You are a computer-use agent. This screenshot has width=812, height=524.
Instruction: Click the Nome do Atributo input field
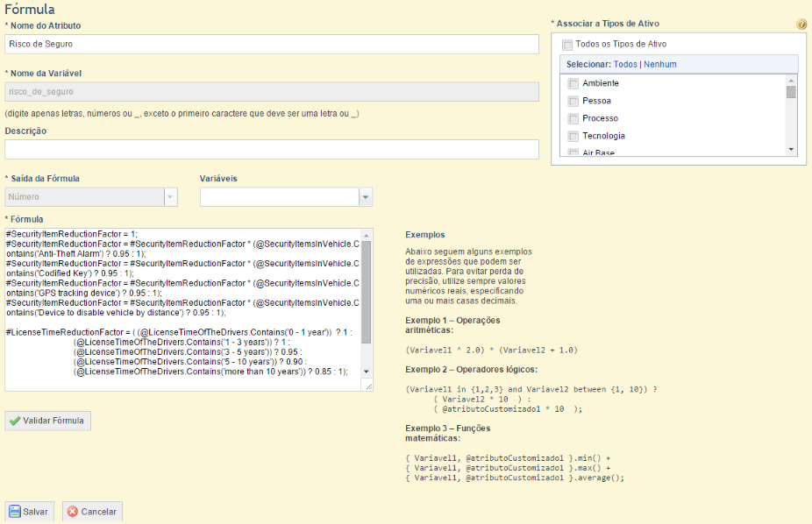coord(272,45)
